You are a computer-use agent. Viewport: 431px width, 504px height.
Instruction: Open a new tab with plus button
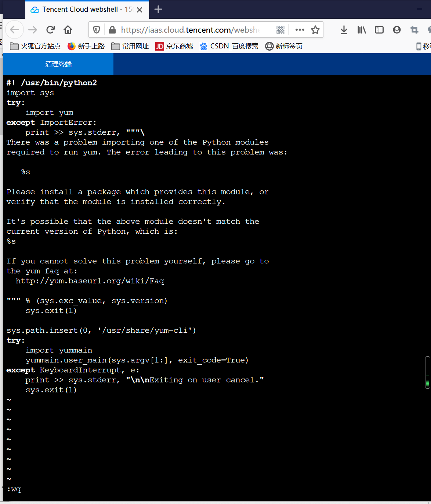[158, 9]
